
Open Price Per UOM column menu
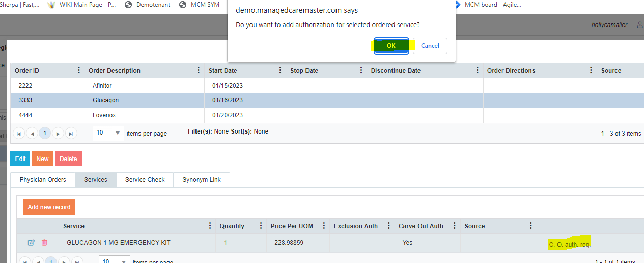pos(324,226)
